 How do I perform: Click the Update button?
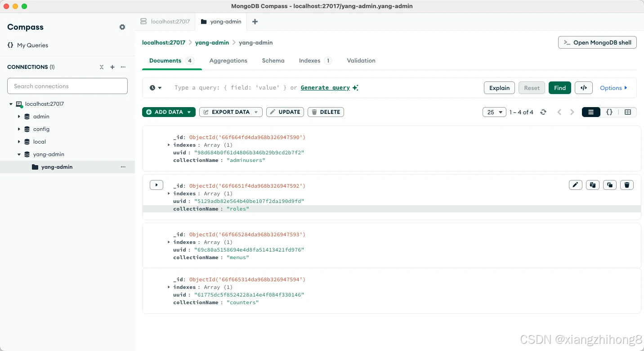(285, 112)
